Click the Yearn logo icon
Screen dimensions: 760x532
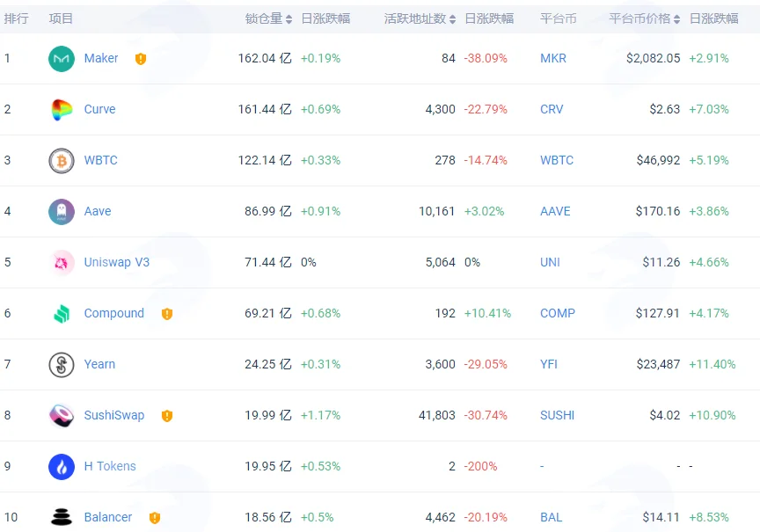(x=62, y=365)
